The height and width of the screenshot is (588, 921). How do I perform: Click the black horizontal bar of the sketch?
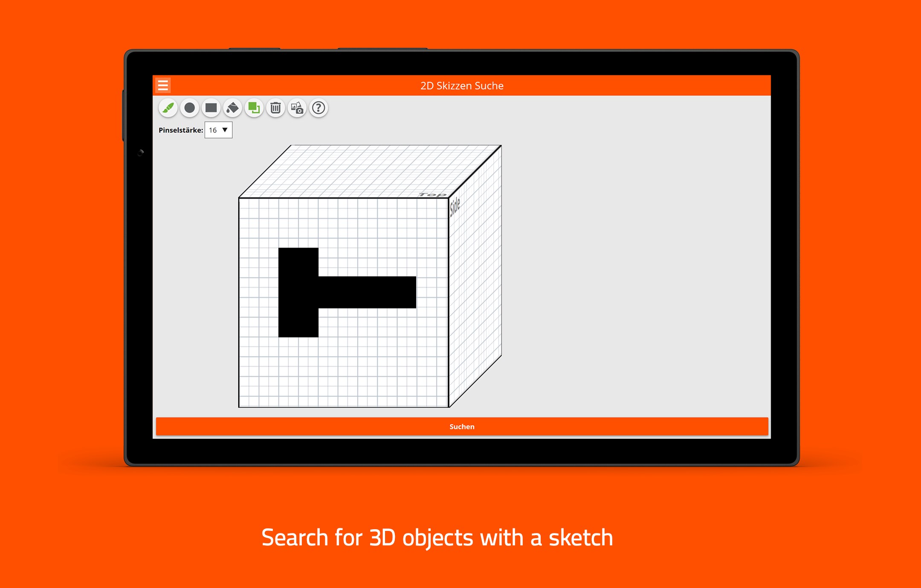coord(367,292)
